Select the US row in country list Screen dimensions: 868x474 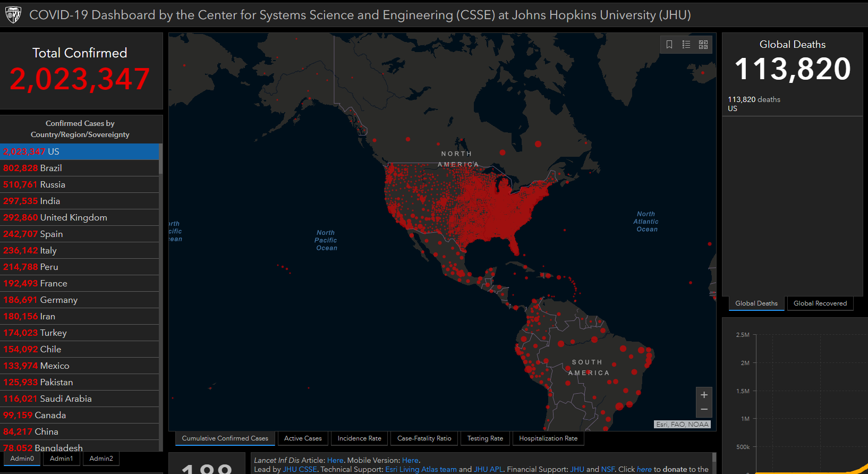[x=80, y=151]
